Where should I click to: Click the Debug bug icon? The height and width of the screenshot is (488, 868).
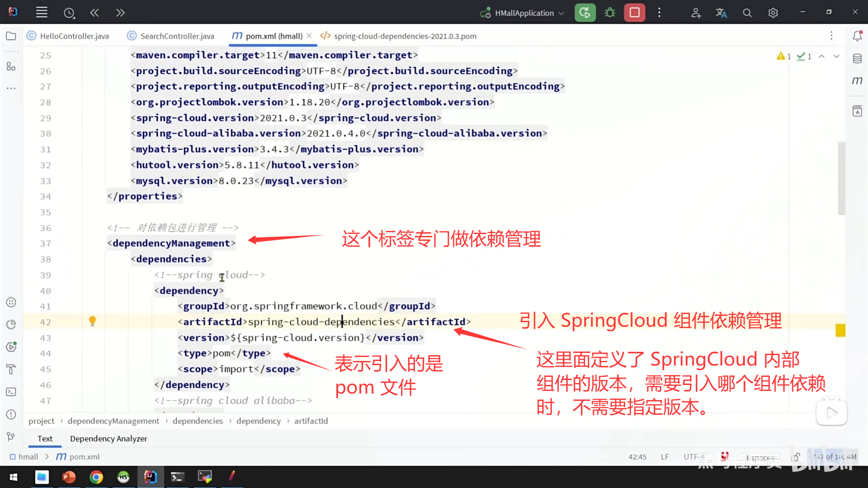tap(610, 13)
